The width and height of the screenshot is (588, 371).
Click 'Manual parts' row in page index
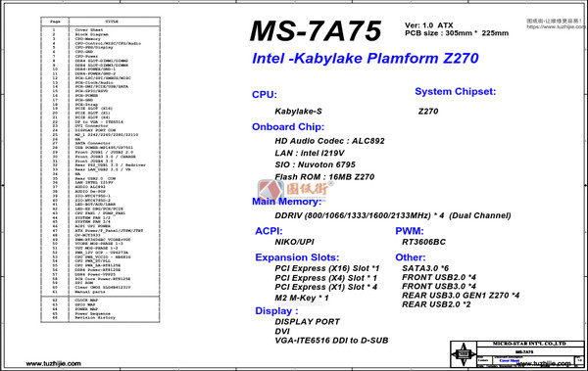coord(90,292)
